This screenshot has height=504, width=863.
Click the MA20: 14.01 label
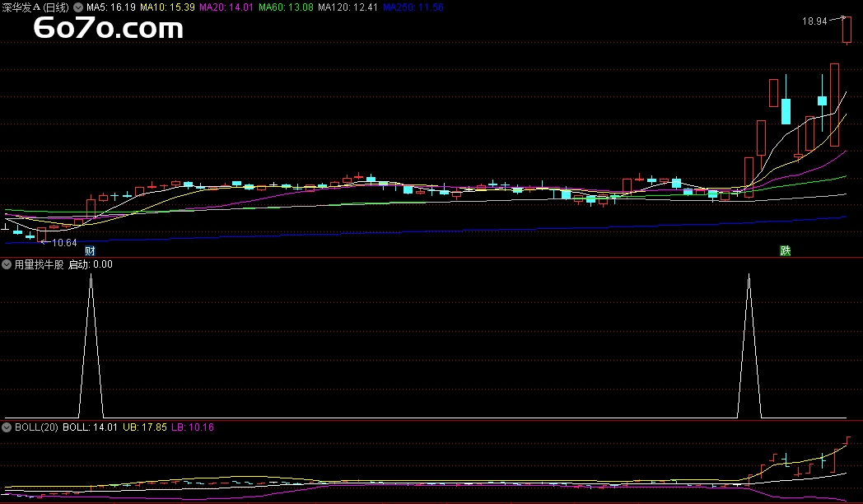coord(226,7)
